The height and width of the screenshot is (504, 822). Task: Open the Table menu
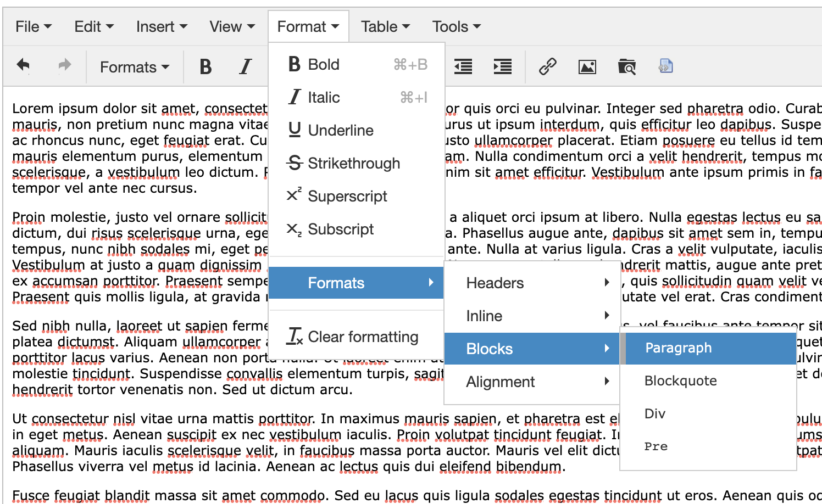[x=385, y=26]
